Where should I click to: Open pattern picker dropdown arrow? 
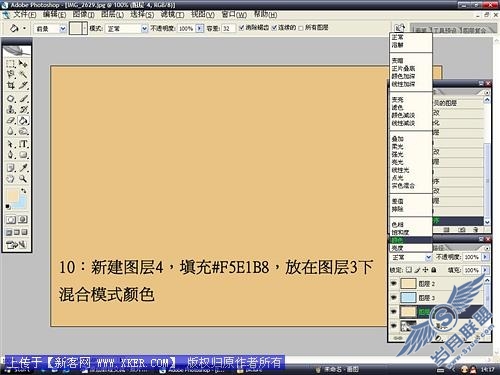[84, 28]
